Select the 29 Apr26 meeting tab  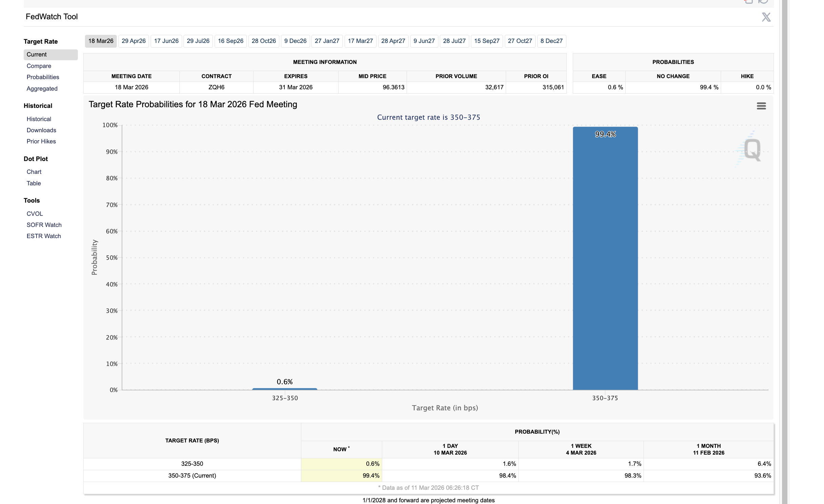click(x=133, y=41)
